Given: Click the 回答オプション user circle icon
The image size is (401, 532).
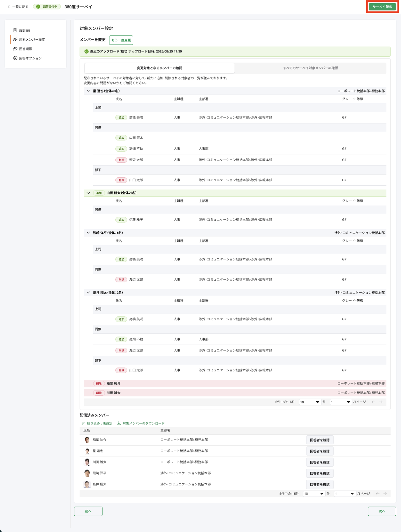Looking at the screenshot, I should (15, 58).
